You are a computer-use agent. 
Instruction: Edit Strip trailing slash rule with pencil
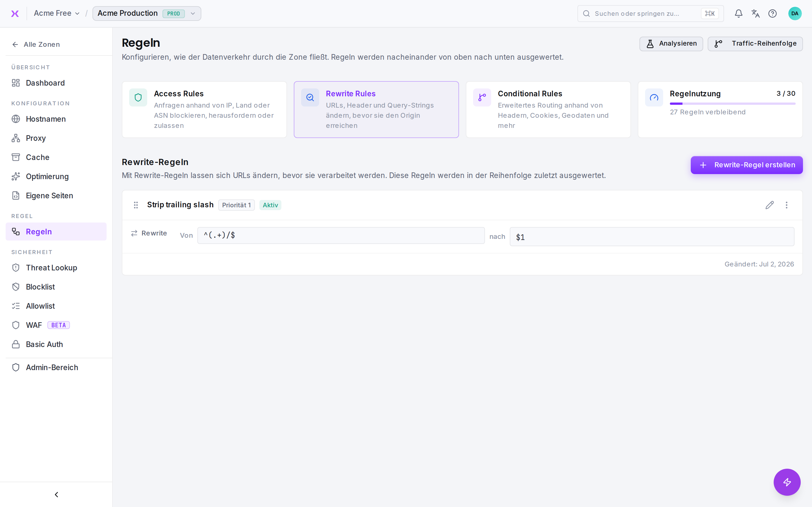pyautogui.click(x=769, y=205)
